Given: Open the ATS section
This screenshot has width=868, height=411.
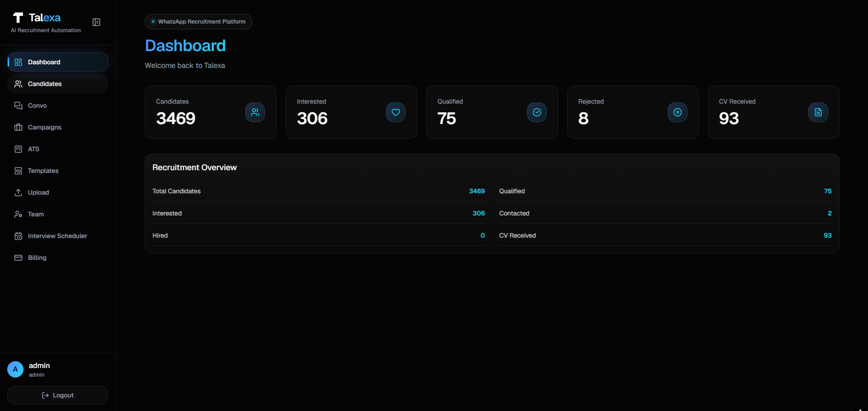Looking at the screenshot, I should click(57, 149).
